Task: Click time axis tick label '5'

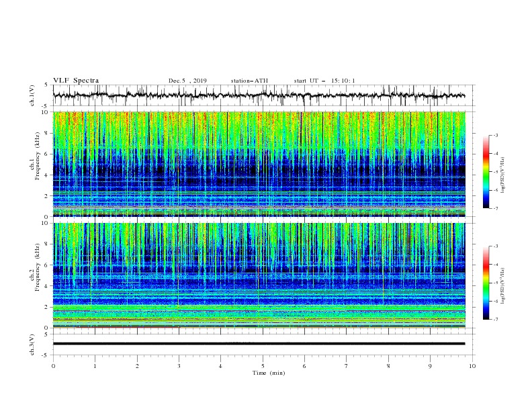Action: [263, 366]
